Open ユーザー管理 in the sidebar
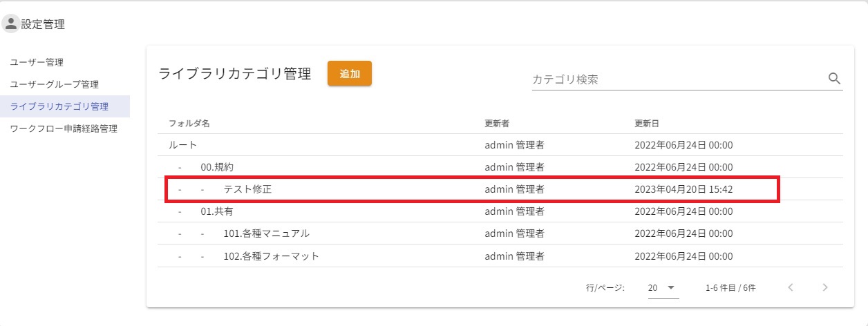This screenshot has width=868, height=326. point(37,62)
